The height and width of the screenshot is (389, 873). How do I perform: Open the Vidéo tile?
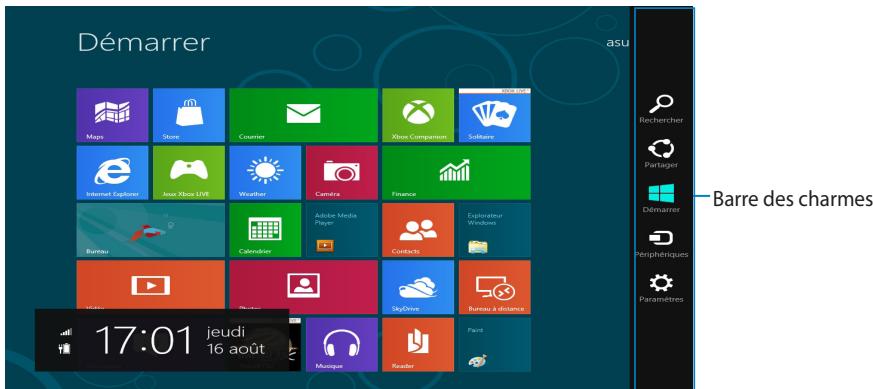[x=150, y=284]
